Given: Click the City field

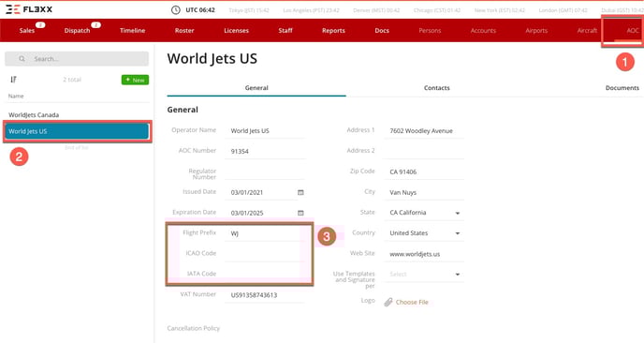Looking at the screenshot, I should (x=424, y=192).
